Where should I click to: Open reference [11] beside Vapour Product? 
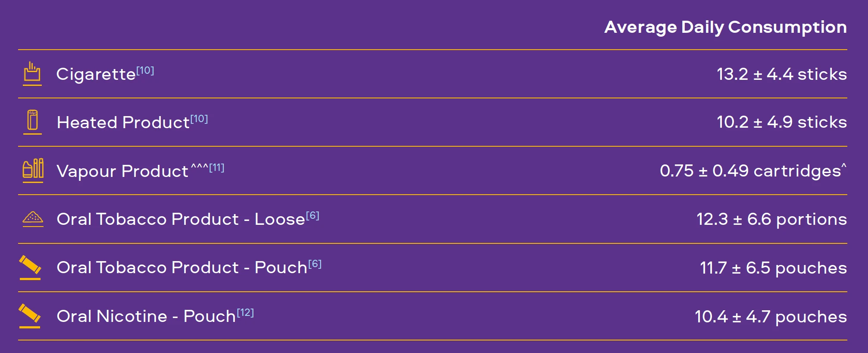coord(217,167)
